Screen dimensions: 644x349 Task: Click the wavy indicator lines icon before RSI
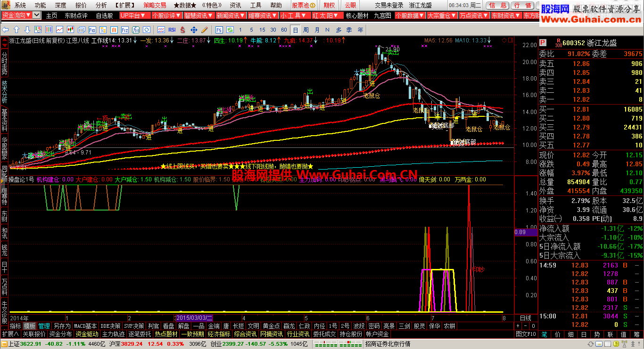[x=161, y=30]
